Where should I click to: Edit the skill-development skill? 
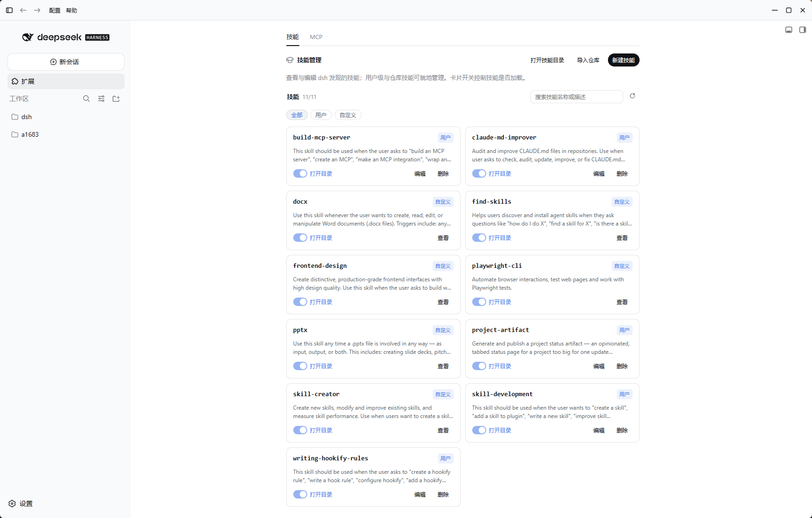coord(599,430)
